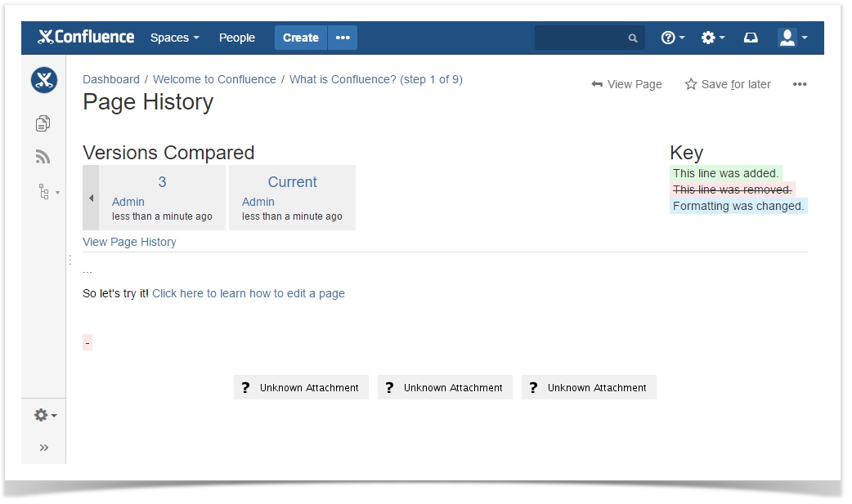Click the Save for later star icon
The image size is (852, 504).
[x=689, y=84]
